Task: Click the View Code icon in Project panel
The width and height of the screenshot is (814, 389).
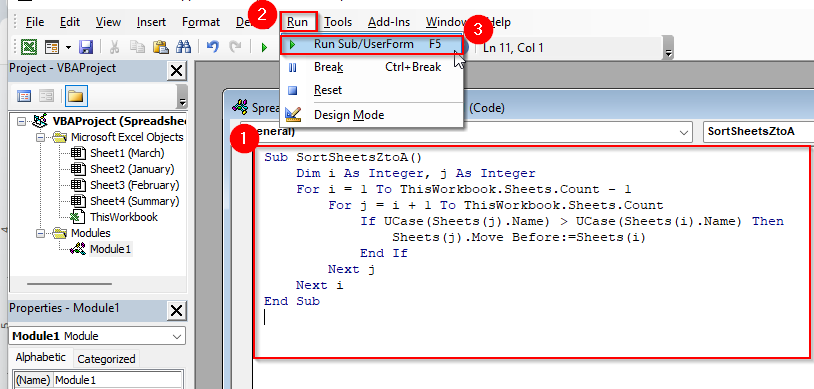Action: click(24, 96)
